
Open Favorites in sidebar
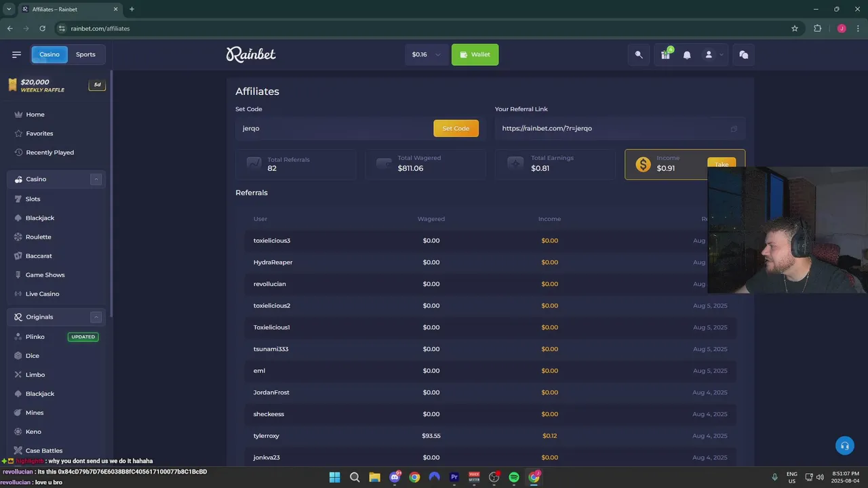point(39,134)
